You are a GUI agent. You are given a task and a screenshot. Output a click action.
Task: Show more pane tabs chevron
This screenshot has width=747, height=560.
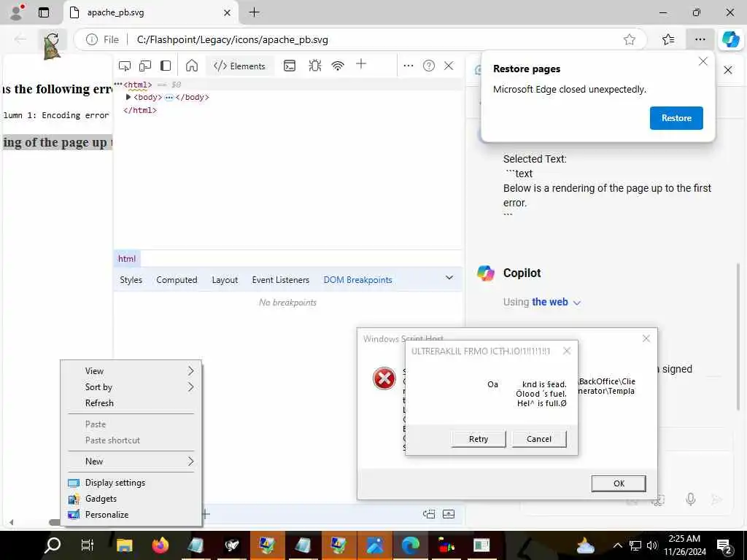tap(449, 278)
